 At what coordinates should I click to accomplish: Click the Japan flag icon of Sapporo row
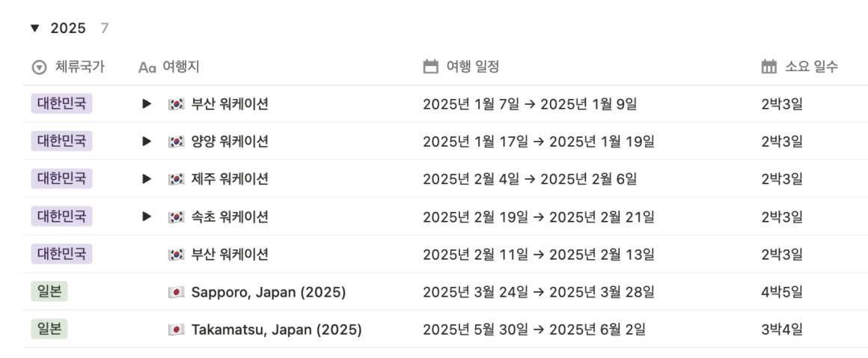tap(176, 292)
